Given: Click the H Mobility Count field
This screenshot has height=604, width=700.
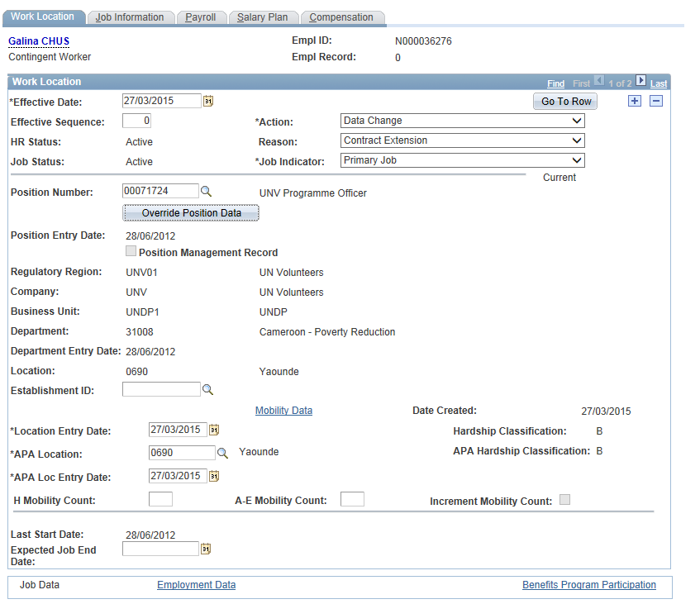Looking at the screenshot, I should point(160,499).
